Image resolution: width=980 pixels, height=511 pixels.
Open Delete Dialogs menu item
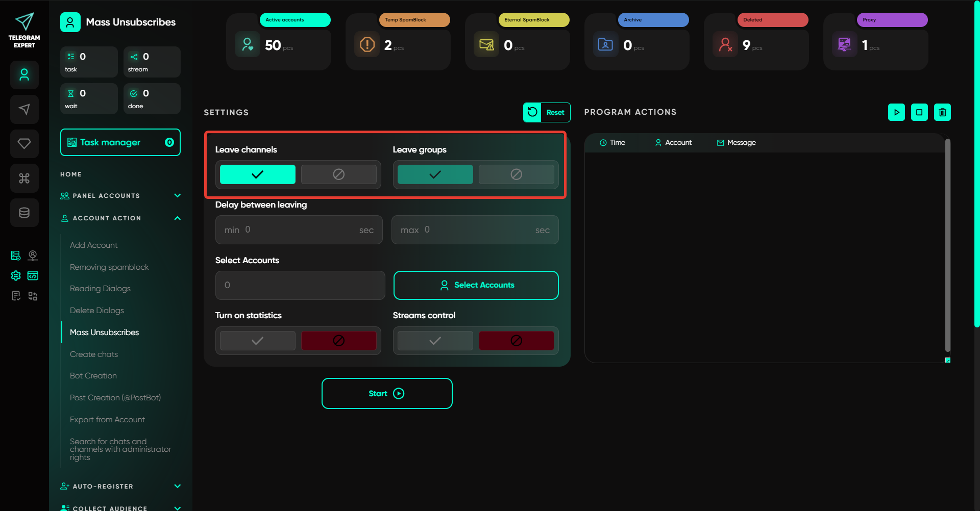coord(97,311)
